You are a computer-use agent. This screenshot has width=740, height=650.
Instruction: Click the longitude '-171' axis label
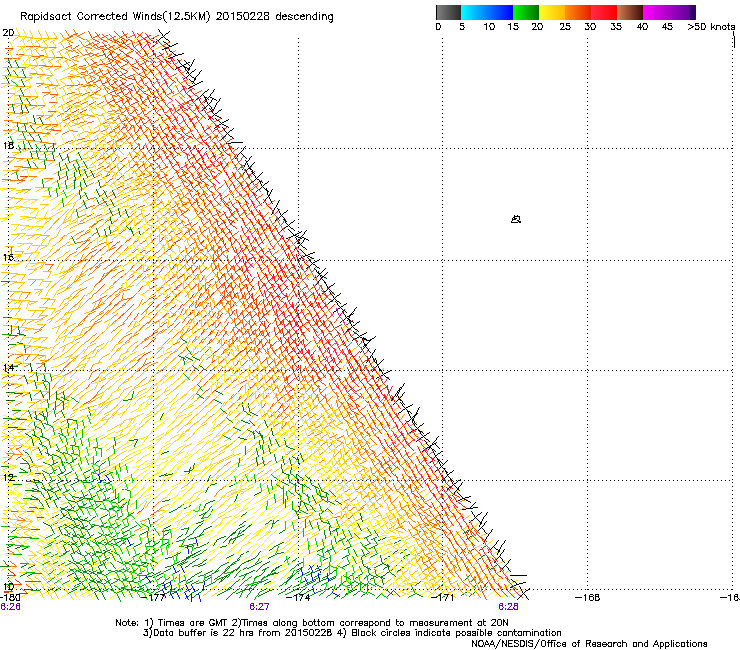coord(443,598)
